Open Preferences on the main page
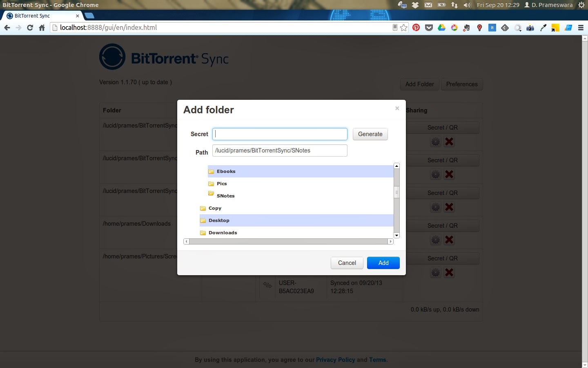The image size is (588, 368). click(462, 84)
